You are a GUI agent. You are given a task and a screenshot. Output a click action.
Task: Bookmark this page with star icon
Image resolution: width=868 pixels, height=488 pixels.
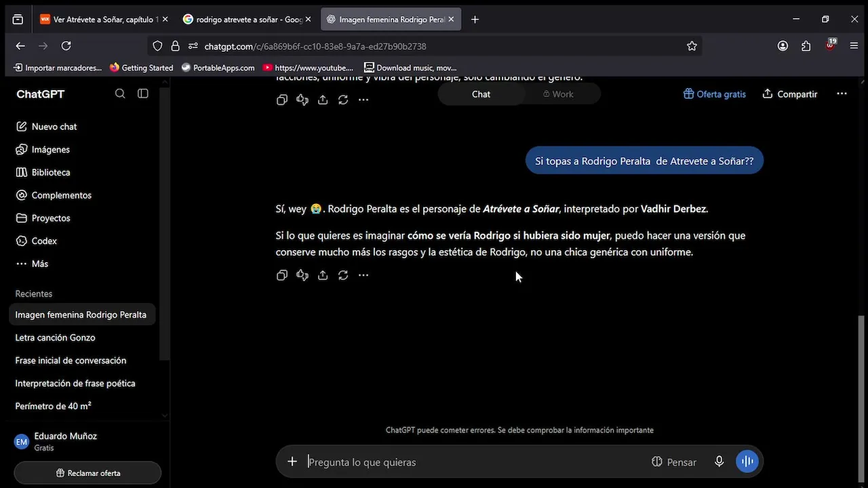(x=692, y=46)
